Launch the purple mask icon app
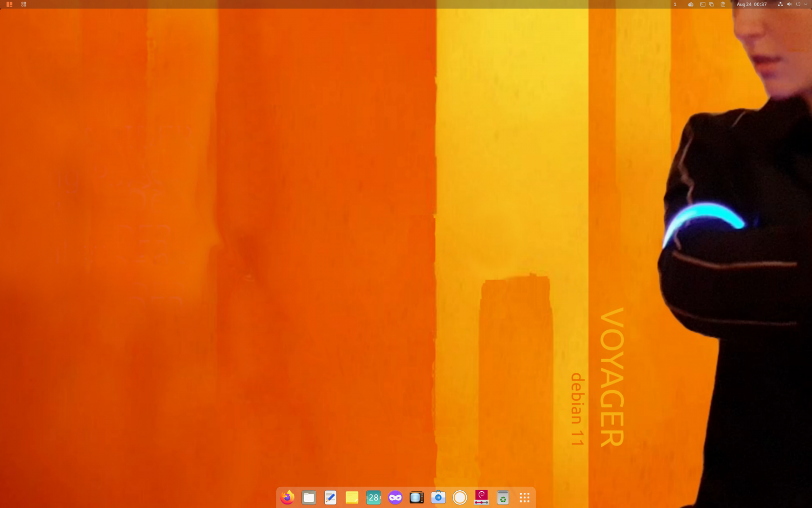Screen dimensions: 812x508 tap(395, 497)
